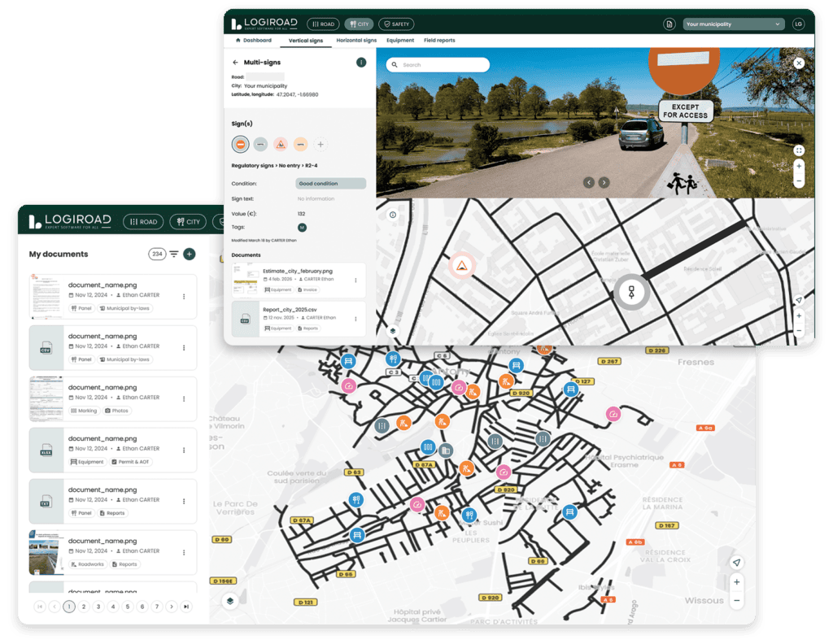
Task: Click the photo Search field
Action: 438,65
